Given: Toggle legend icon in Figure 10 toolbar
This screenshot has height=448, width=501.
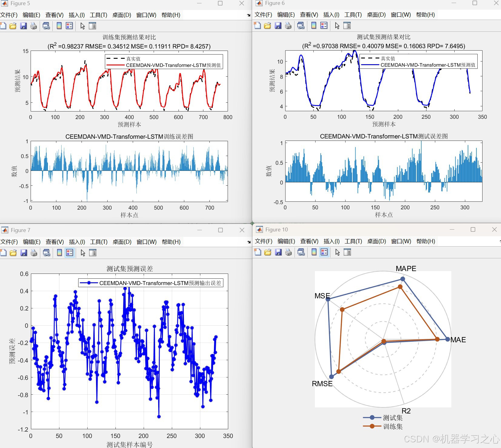Looking at the screenshot, I should [x=324, y=252].
